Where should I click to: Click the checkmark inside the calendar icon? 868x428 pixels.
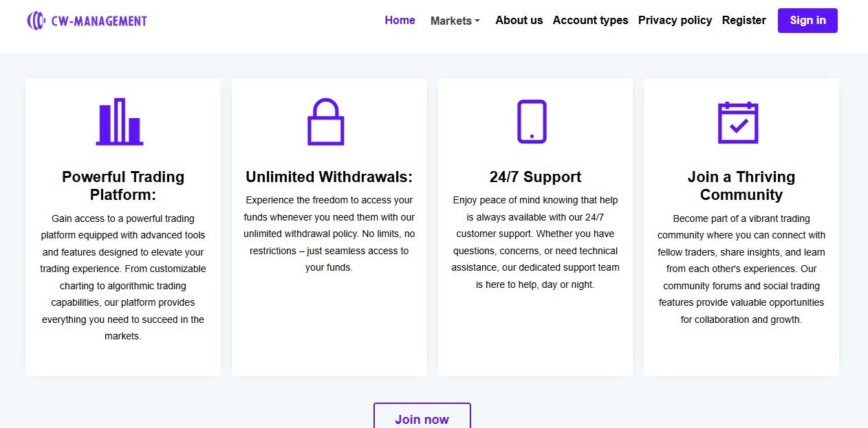tap(739, 126)
